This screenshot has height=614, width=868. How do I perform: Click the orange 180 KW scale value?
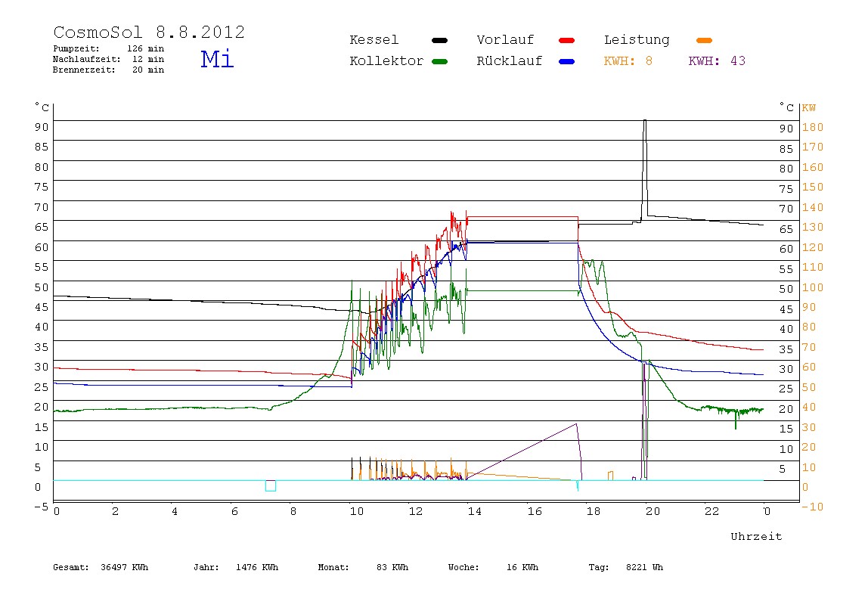coord(813,127)
